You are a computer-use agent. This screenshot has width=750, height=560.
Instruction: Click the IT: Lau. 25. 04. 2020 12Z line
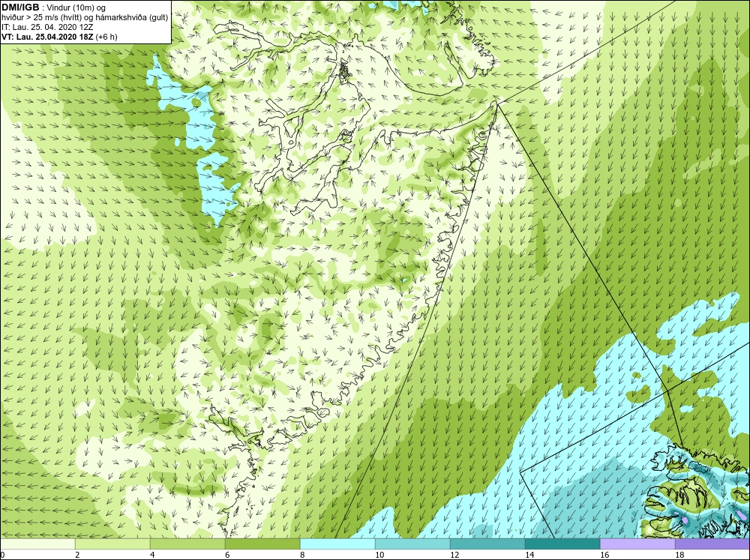pyautogui.click(x=47, y=27)
